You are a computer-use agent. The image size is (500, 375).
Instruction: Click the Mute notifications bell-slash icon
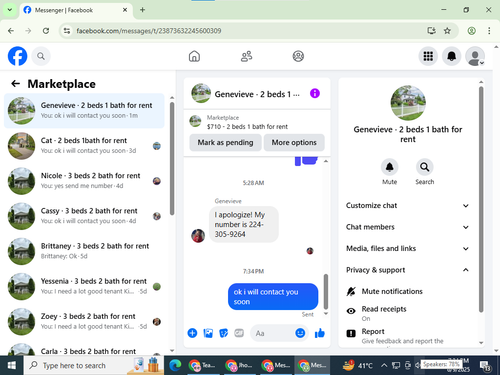(351, 291)
